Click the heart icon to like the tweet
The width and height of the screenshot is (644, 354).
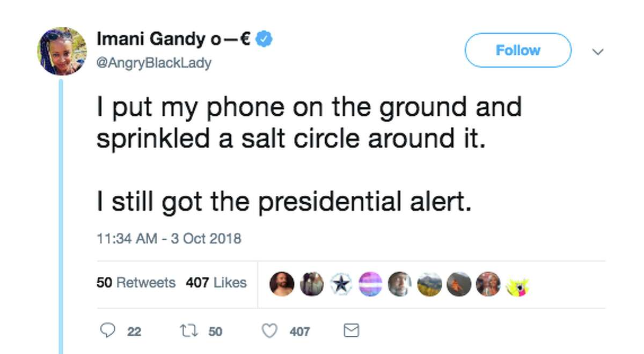(270, 331)
